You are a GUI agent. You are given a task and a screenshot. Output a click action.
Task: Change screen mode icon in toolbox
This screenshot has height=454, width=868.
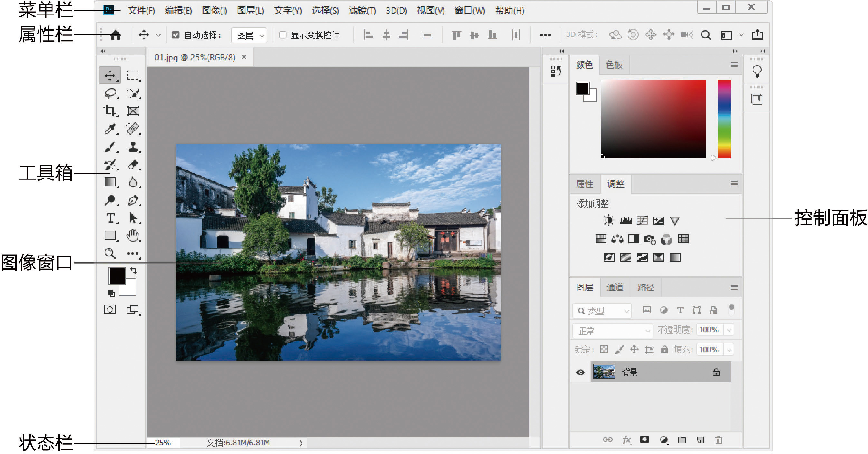pyautogui.click(x=132, y=309)
